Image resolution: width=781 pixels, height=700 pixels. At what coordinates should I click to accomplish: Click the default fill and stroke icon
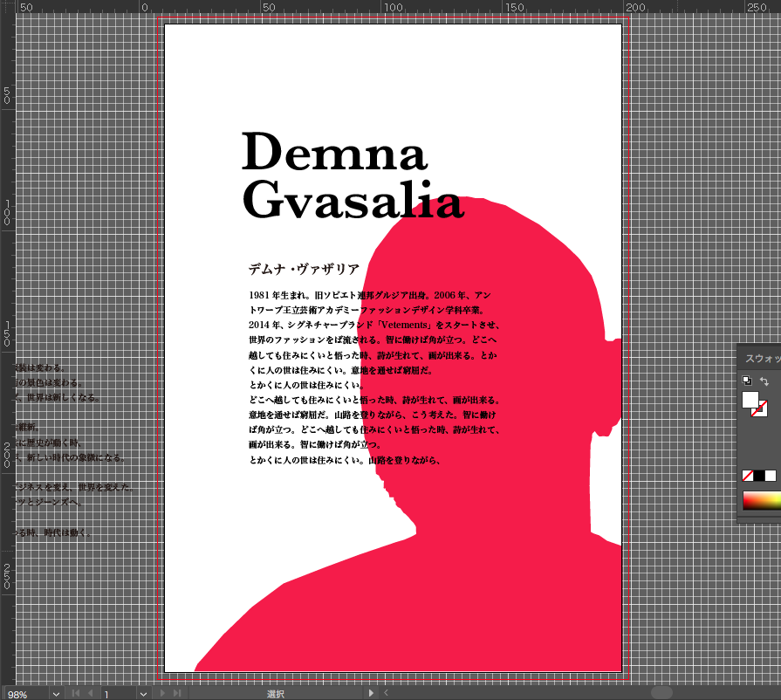click(x=747, y=381)
